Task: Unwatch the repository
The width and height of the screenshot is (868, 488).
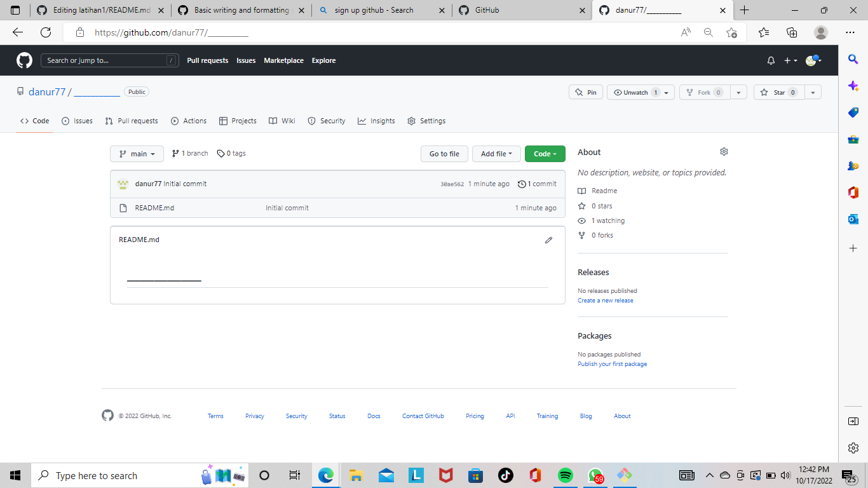Action: [x=635, y=91]
